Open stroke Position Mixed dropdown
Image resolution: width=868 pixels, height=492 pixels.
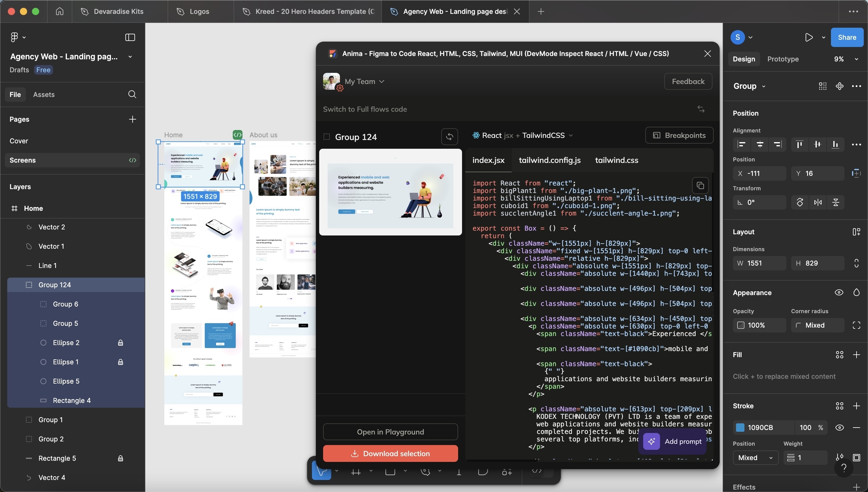755,458
